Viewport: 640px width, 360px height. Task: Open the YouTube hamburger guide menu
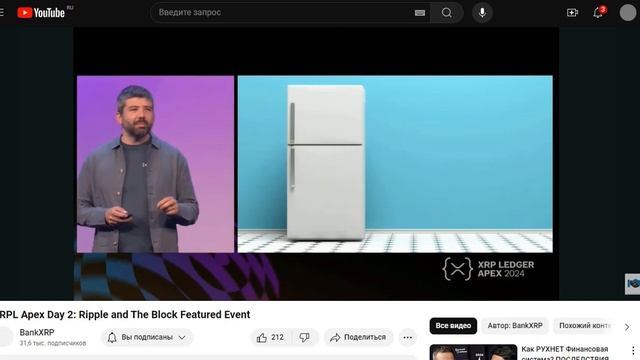pyautogui.click(x=2, y=13)
